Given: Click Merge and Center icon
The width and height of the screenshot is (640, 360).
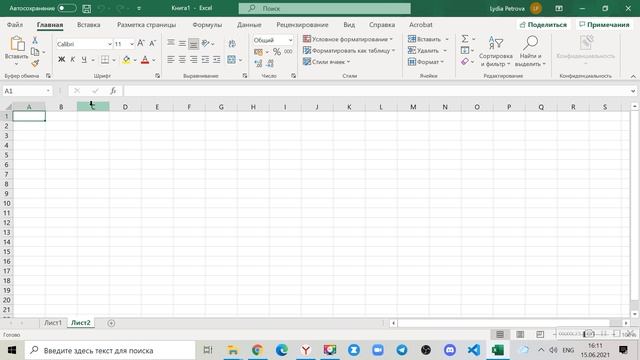Looking at the screenshot, I should (x=231, y=60).
